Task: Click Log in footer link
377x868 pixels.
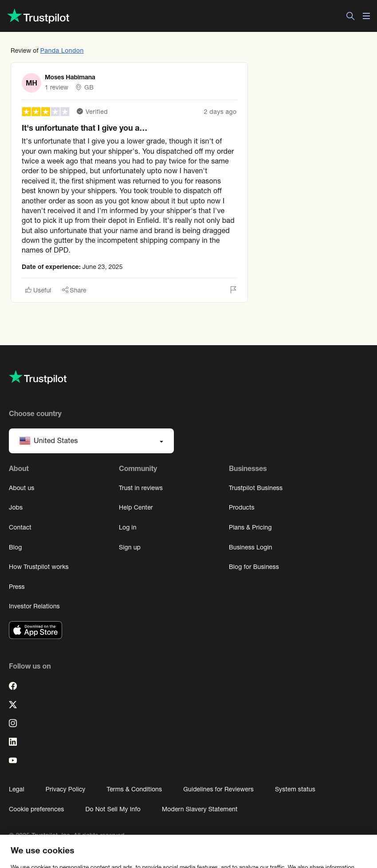Action: pos(127,527)
